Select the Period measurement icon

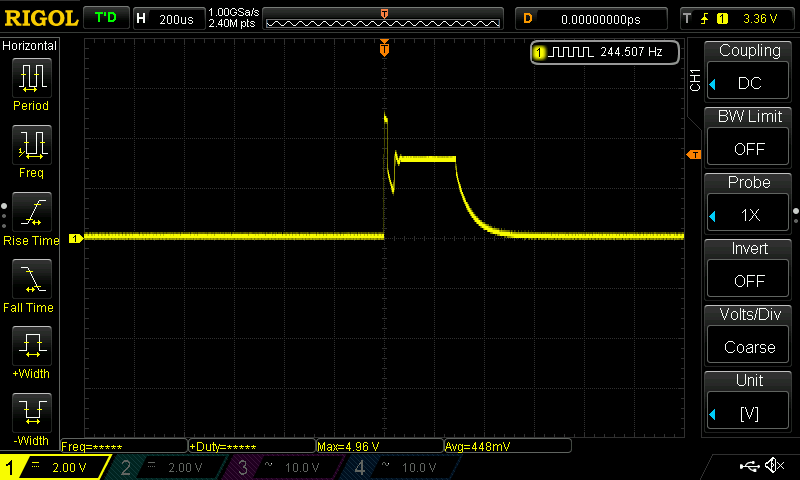pyautogui.click(x=32, y=78)
